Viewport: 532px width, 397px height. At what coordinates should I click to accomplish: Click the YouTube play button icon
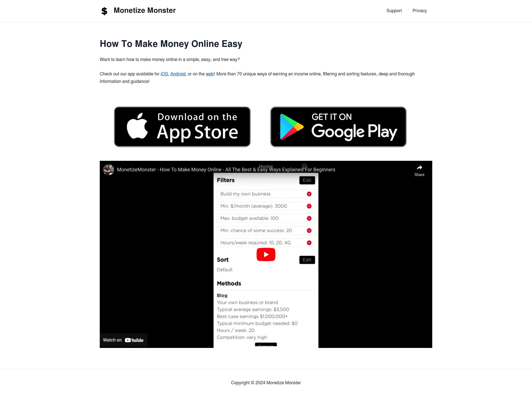click(x=266, y=254)
